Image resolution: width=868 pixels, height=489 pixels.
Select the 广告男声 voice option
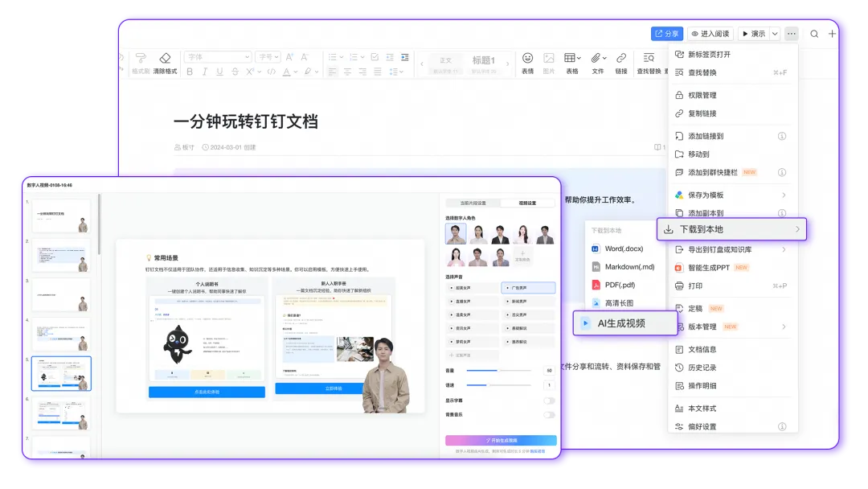tap(528, 288)
